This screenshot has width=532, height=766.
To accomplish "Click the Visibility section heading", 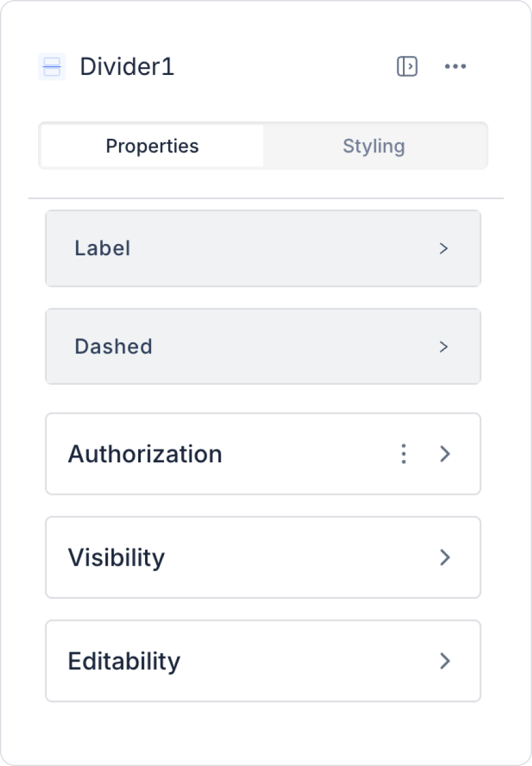I will click(116, 558).
